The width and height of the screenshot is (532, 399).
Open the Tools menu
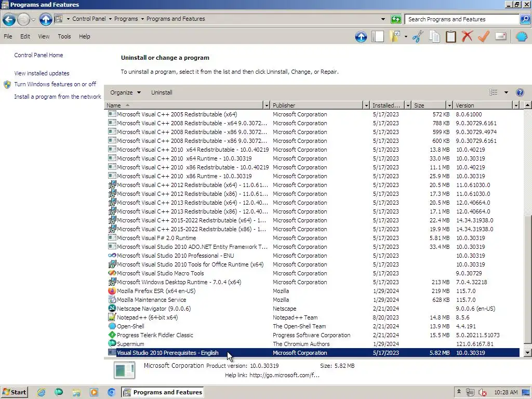pos(64,36)
